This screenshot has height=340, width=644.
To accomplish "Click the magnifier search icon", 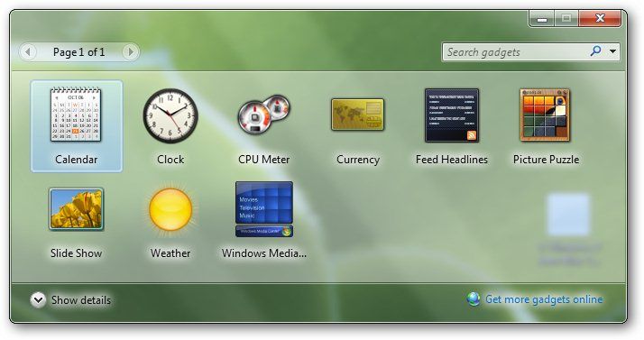I will [x=596, y=51].
